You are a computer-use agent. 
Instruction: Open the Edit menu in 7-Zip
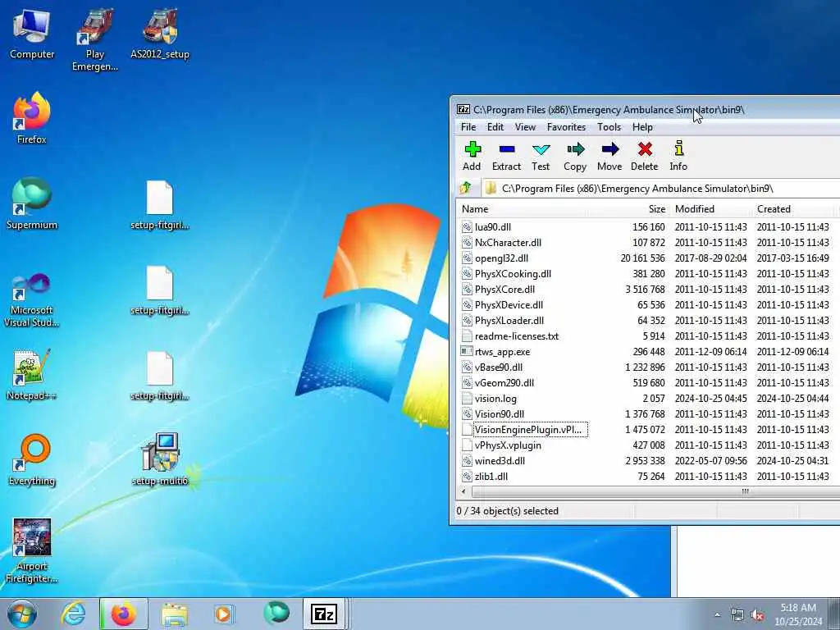pos(495,127)
